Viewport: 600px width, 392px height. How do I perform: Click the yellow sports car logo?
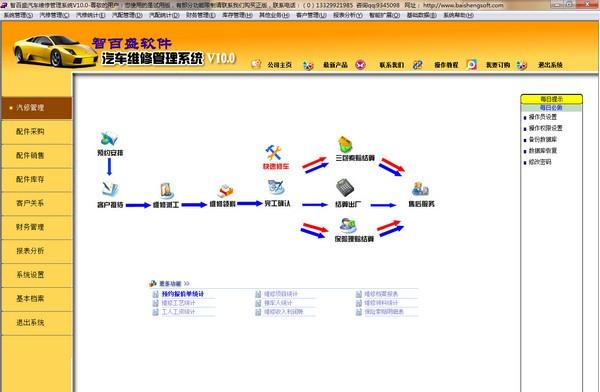point(55,51)
